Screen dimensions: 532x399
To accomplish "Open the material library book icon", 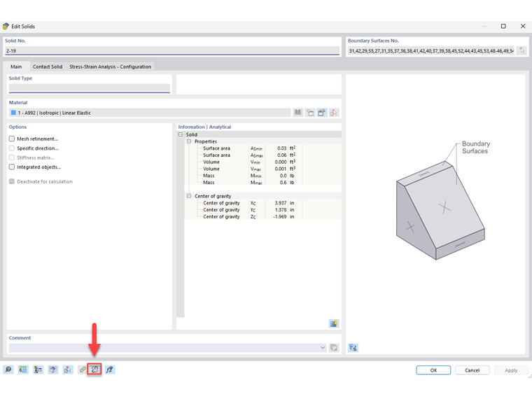I will pyautogui.click(x=298, y=112).
